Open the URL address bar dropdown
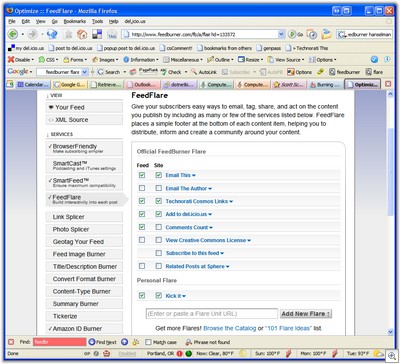 pos(281,34)
